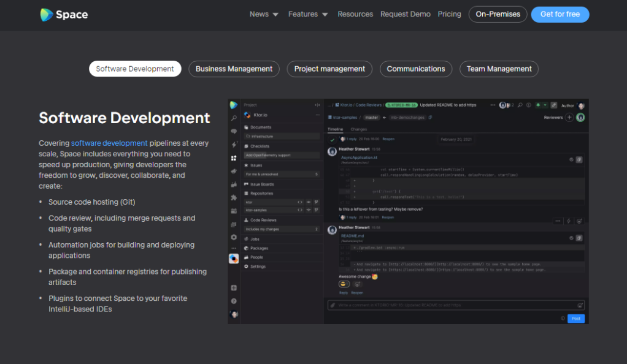Screen dimensions: 627x364
Task: Click the plus add icon near the sidebar bottom
Action: click(234, 287)
